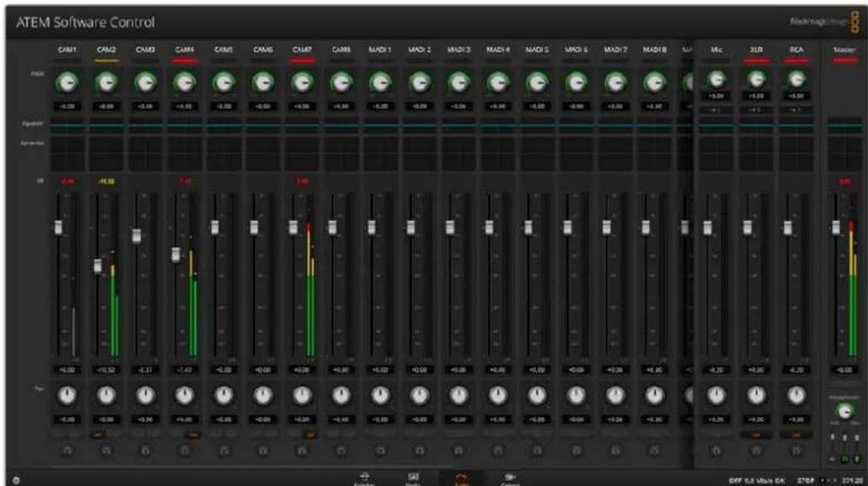868x486 pixels.
Task: Click the MADI 6 headphone solo icon
Action: [x=576, y=450]
